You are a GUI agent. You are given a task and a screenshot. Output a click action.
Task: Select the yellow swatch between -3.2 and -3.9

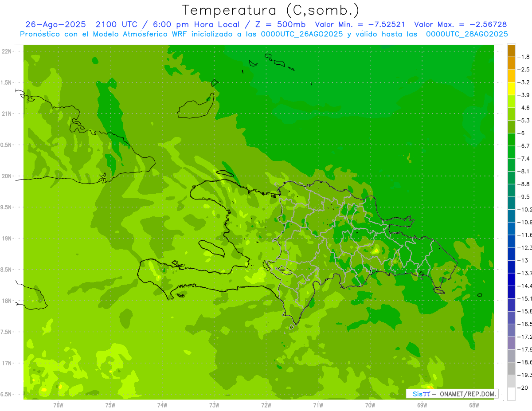(511, 89)
